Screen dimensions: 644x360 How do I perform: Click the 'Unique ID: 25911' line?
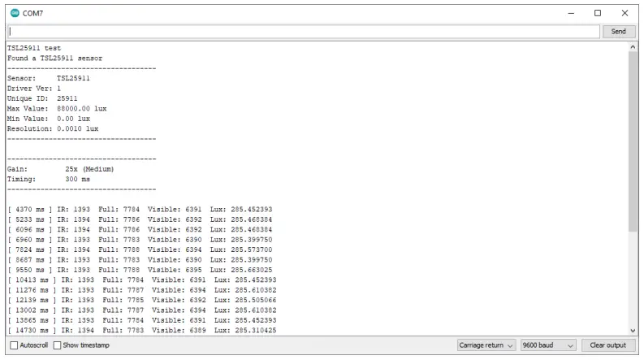(x=42, y=98)
